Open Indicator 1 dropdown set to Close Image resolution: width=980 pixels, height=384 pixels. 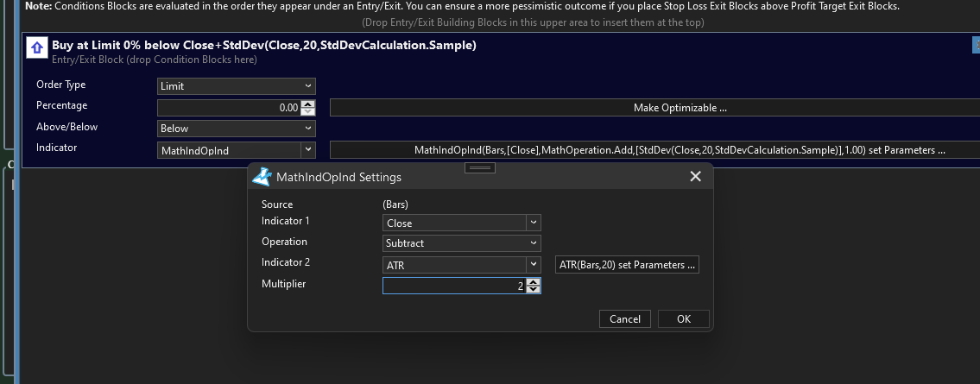click(462, 223)
